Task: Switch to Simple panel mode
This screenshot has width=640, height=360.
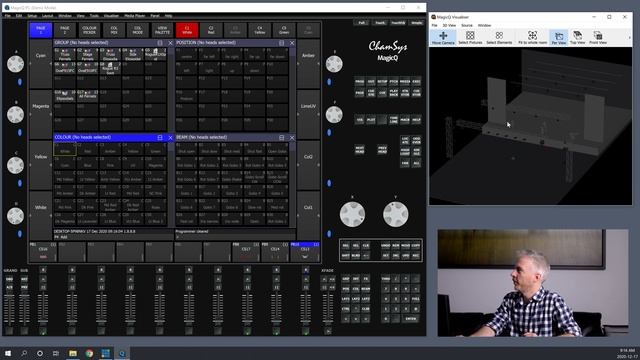Action: [x=417, y=23]
